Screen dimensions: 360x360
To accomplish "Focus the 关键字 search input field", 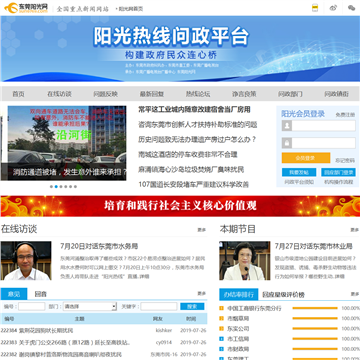I will (159, 306).
